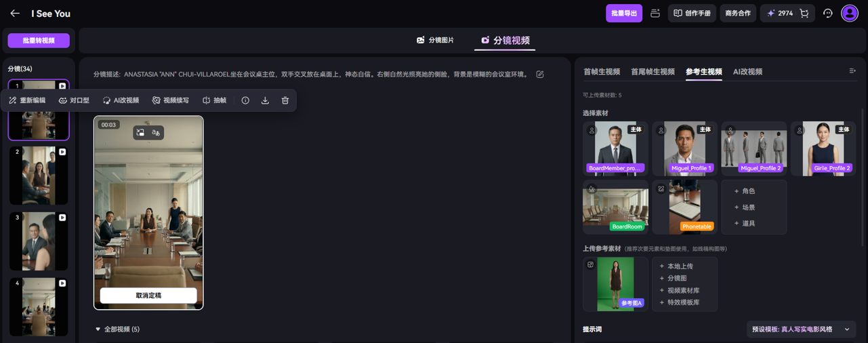868x343 pixels.
Task: Open the shopping cart next to 2974 credits
Action: click(804, 14)
